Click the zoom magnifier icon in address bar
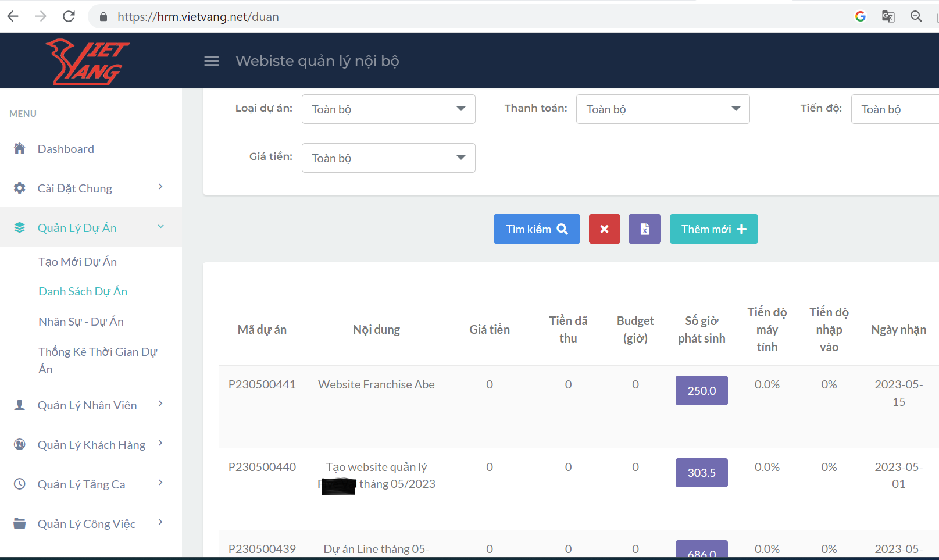The width and height of the screenshot is (939, 560). pyautogui.click(x=916, y=16)
